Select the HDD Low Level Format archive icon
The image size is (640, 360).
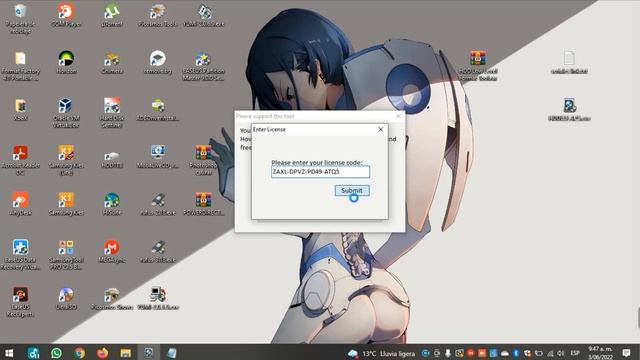click(x=478, y=65)
